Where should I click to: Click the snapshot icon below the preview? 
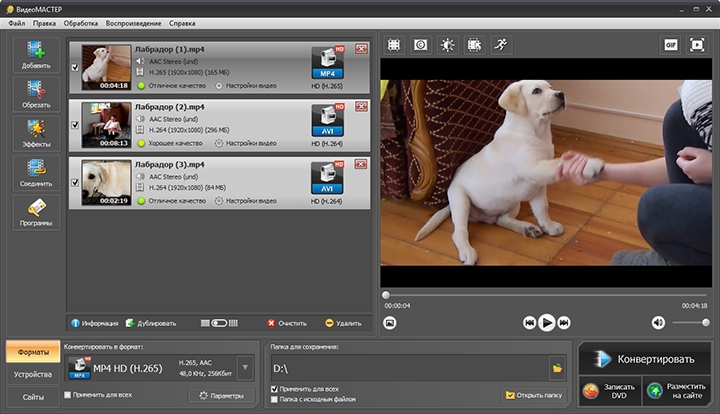click(390, 322)
